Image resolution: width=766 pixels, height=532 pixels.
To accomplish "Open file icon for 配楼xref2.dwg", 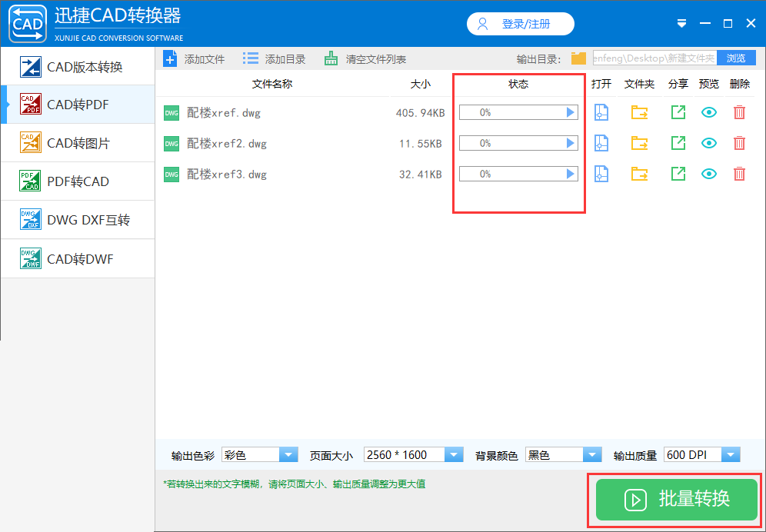I will coord(601,143).
